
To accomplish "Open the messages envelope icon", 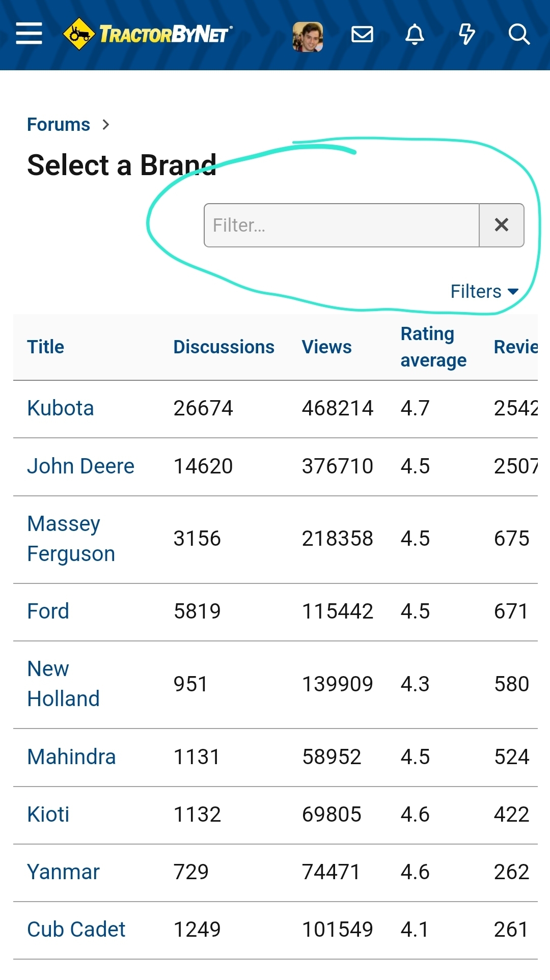I will (363, 35).
